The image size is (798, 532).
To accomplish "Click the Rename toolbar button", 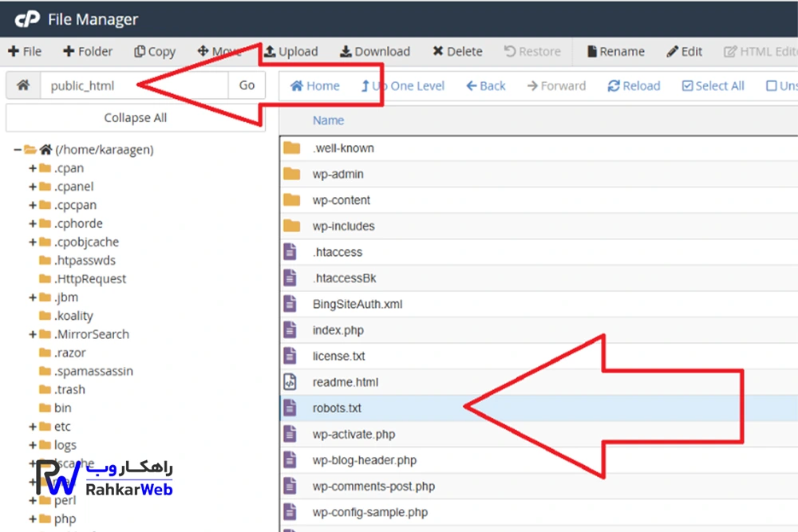I will click(x=616, y=51).
